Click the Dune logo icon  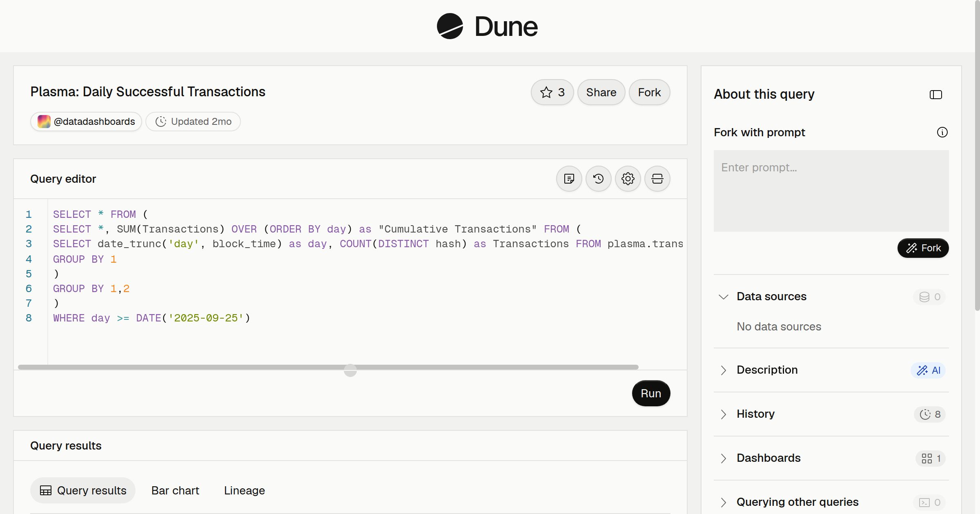pyautogui.click(x=450, y=26)
